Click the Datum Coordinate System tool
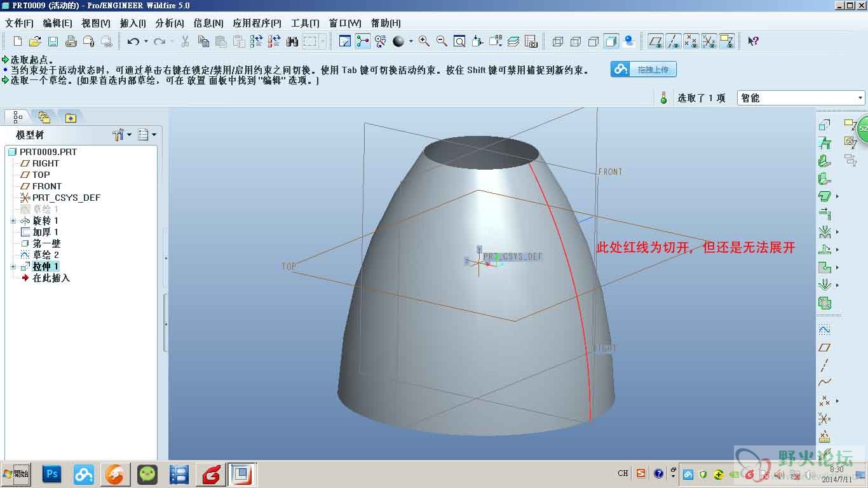This screenshot has width=868, height=488. pos(824,419)
